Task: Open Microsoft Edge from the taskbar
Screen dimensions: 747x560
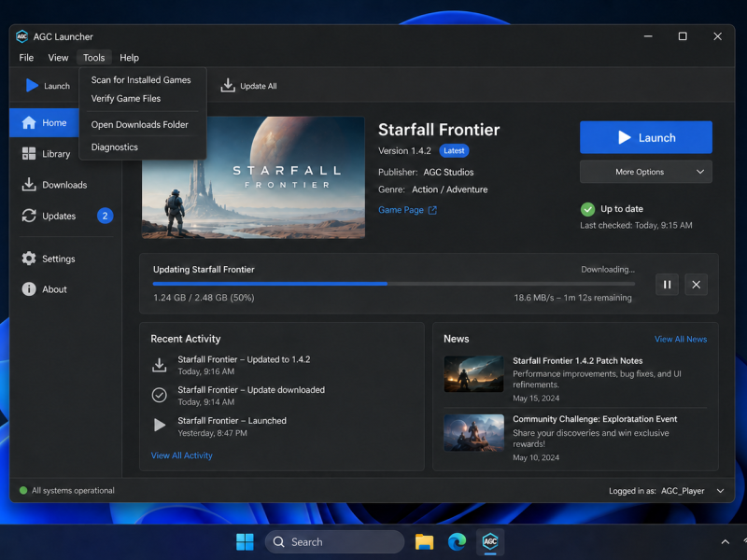Action: (457, 542)
